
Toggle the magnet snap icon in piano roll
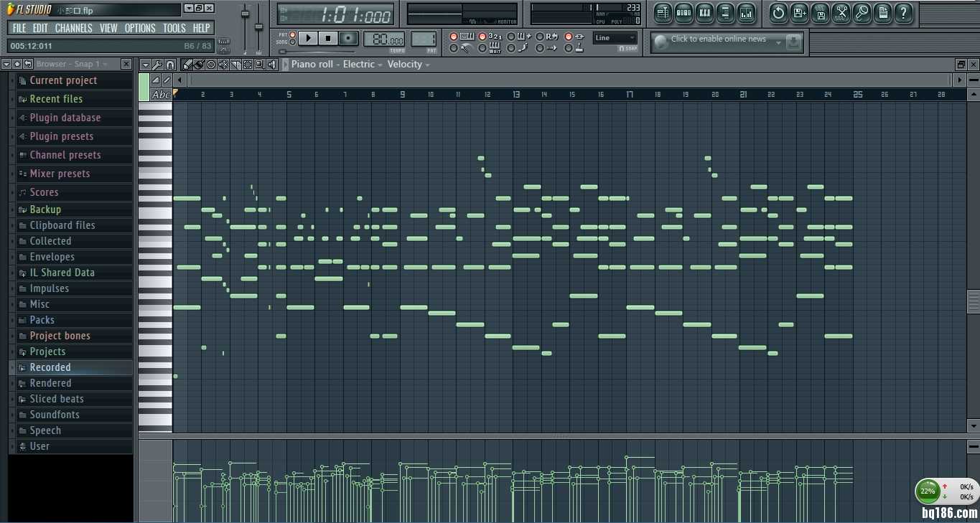point(169,65)
